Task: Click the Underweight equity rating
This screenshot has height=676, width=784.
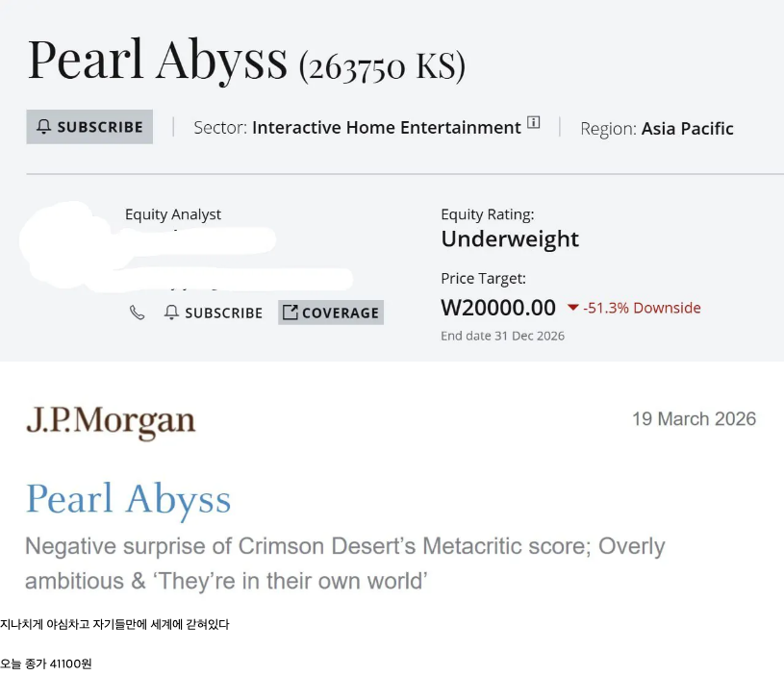Action: tap(510, 238)
